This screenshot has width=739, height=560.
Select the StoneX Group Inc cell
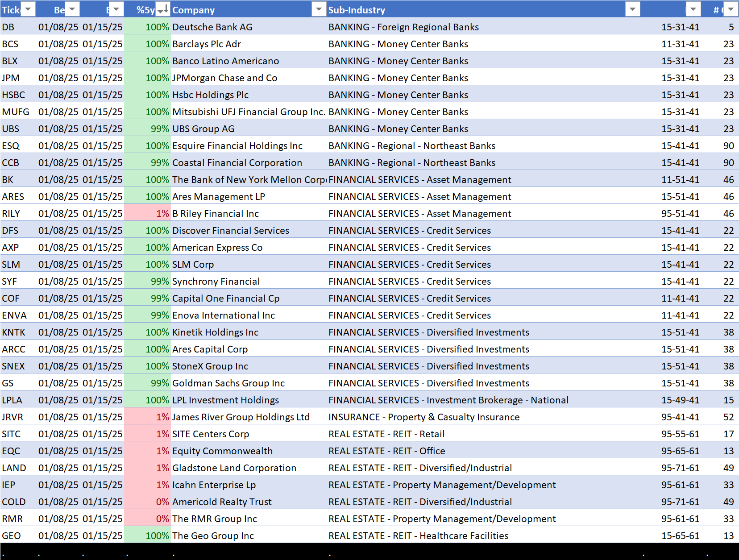click(x=249, y=366)
